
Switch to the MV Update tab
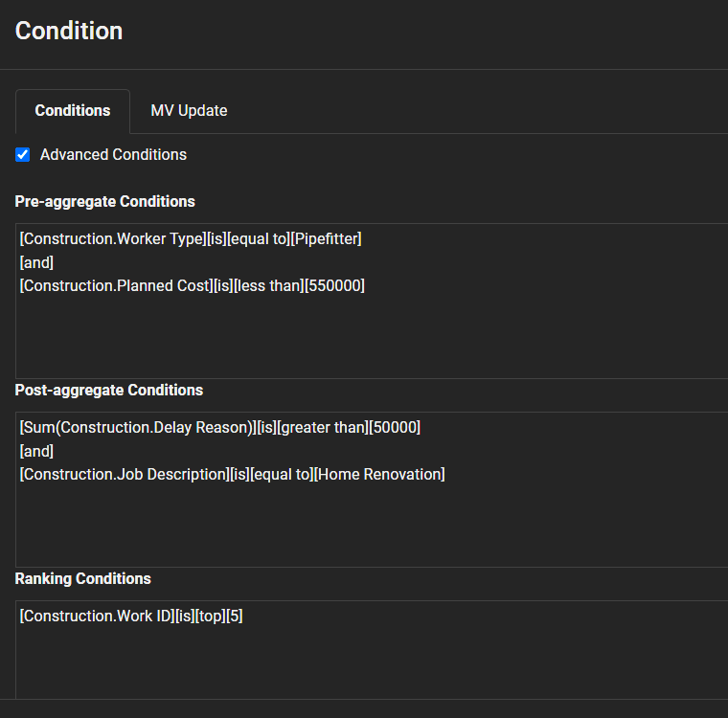click(189, 110)
